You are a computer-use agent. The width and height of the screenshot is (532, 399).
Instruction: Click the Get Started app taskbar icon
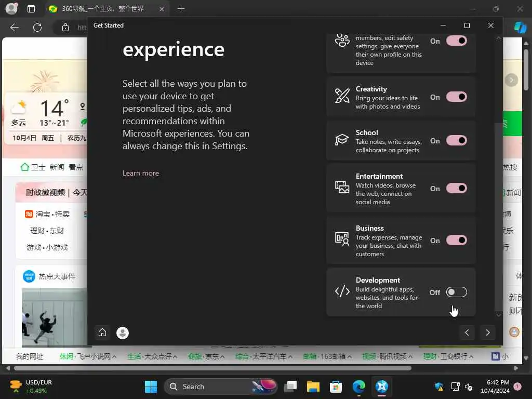[382, 387]
